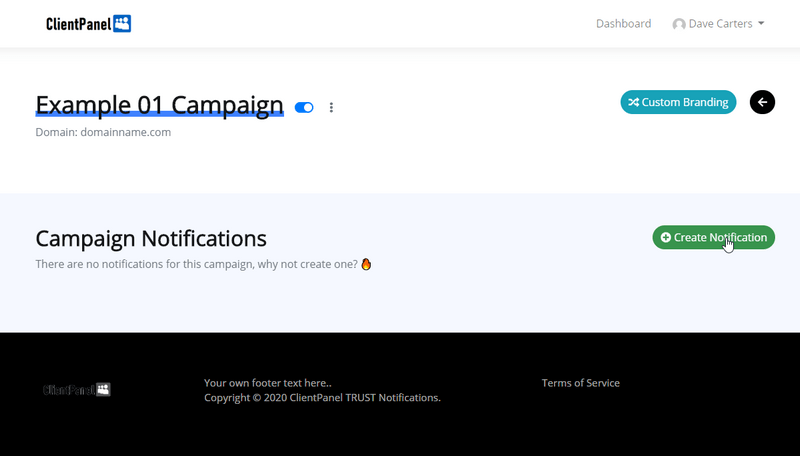Click the ClientPanel footer logo

(x=76, y=389)
